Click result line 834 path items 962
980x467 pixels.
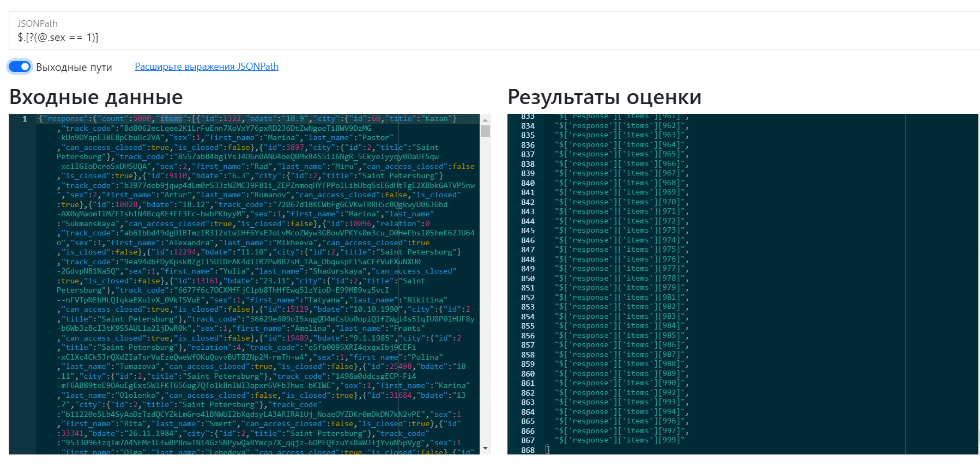click(621, 126)
